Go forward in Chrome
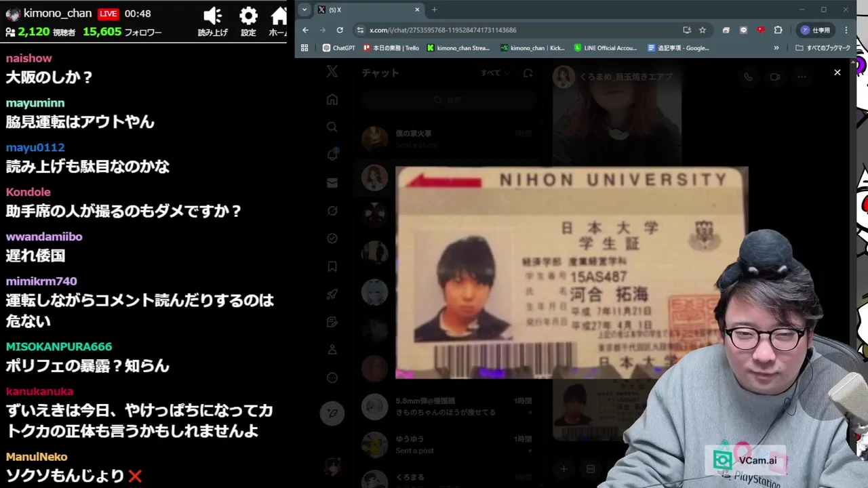 click(322, 30)
